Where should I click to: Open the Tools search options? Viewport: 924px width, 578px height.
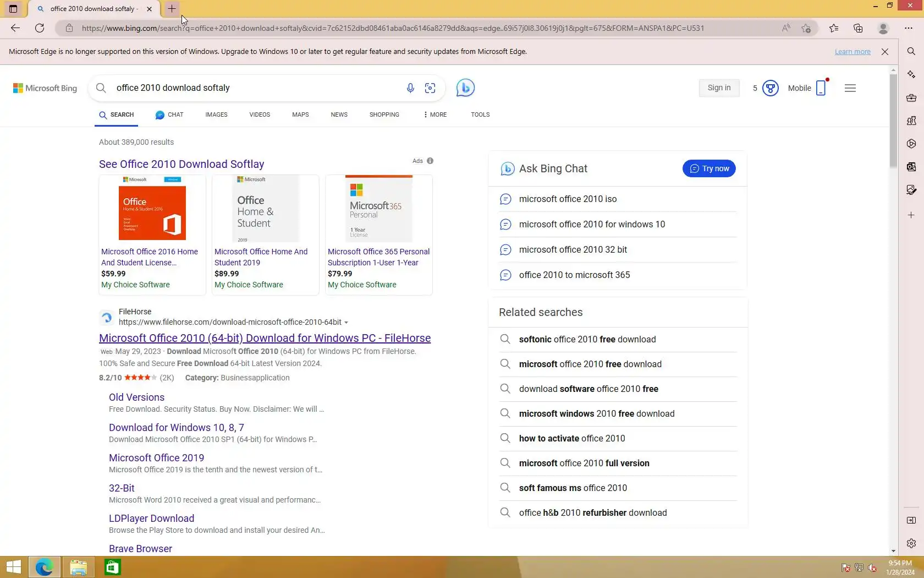pyautogui.click(x=480, y=114)
